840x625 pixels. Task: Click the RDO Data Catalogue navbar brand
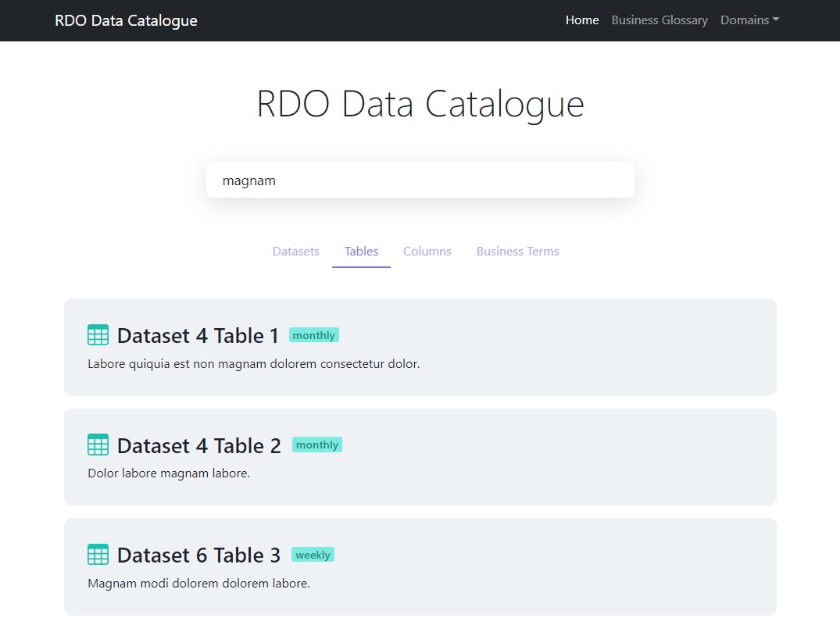tap(126, 20)
